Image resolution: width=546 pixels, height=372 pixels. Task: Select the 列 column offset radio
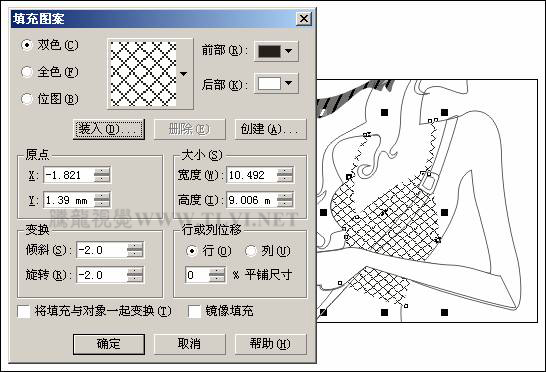[251, 251]
